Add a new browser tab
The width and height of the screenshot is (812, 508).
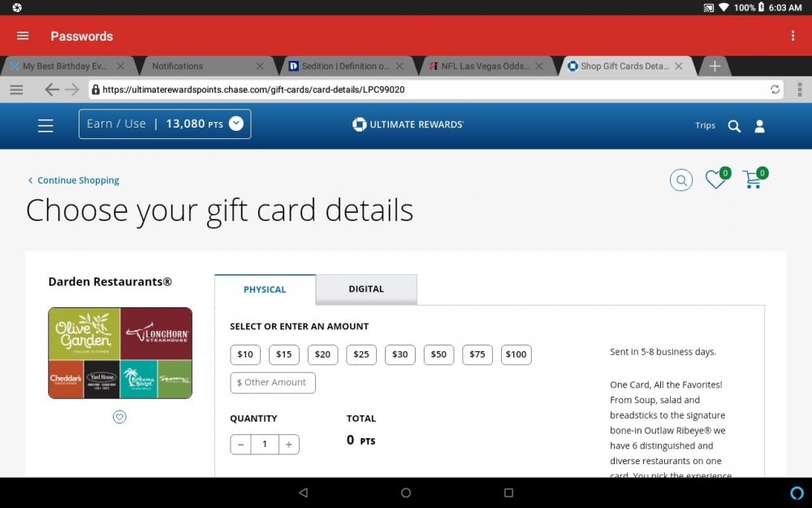(715, 66)
